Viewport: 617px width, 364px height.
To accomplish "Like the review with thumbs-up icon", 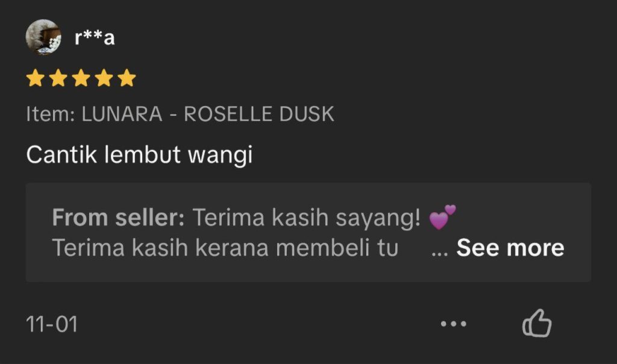I will 537,323.
